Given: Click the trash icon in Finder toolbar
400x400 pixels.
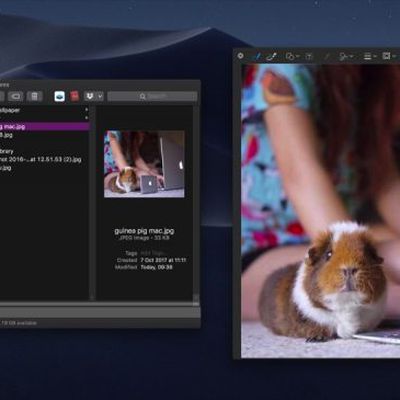Looking at the screenshot, I should point(34,96).
